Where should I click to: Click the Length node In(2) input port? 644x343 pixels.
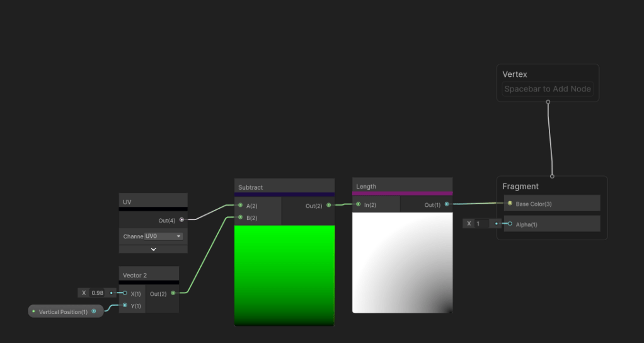(358, 205)
